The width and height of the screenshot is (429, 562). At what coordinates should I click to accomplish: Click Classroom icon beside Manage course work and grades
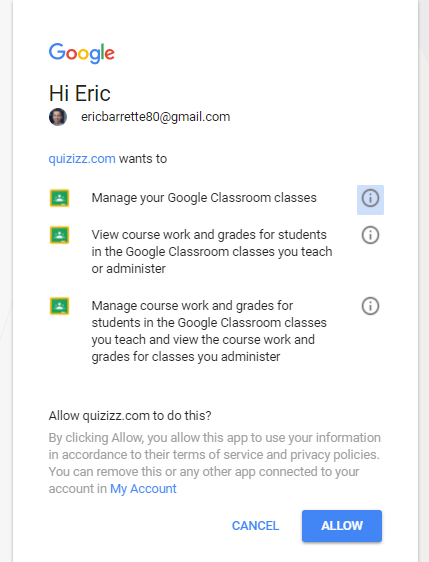59,306
